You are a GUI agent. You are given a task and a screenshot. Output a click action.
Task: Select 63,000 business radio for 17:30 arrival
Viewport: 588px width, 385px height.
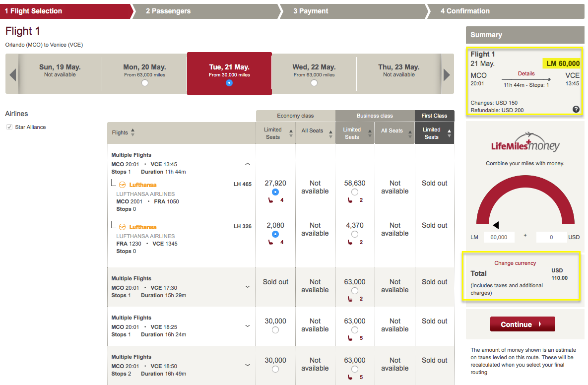[355, 291]
